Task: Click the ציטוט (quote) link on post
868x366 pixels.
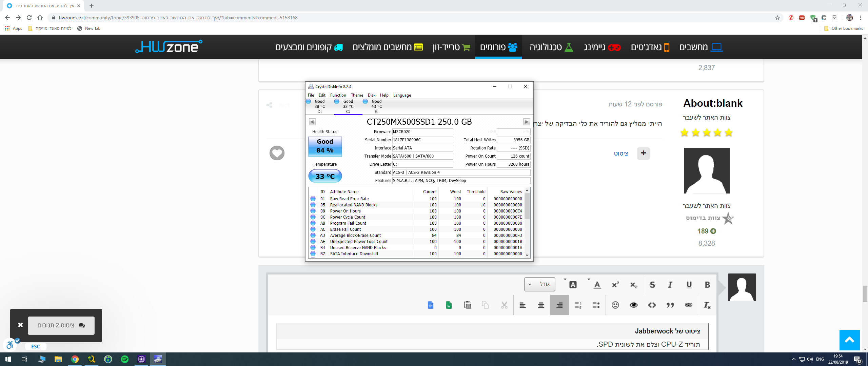Action: pyautogui.click(x=621, y=154)
